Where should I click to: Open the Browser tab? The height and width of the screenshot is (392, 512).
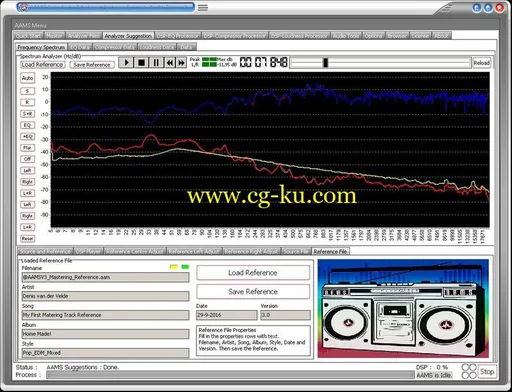coord(397,36)
